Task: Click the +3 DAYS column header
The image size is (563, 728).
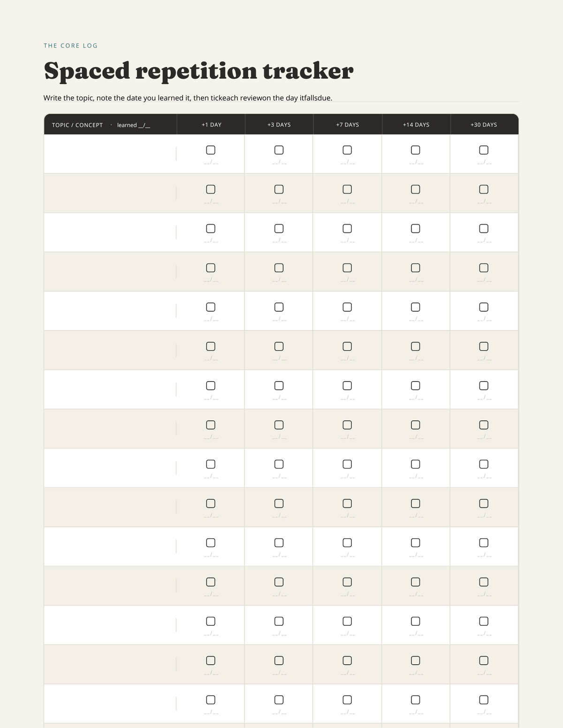Action: click(279, 125)
